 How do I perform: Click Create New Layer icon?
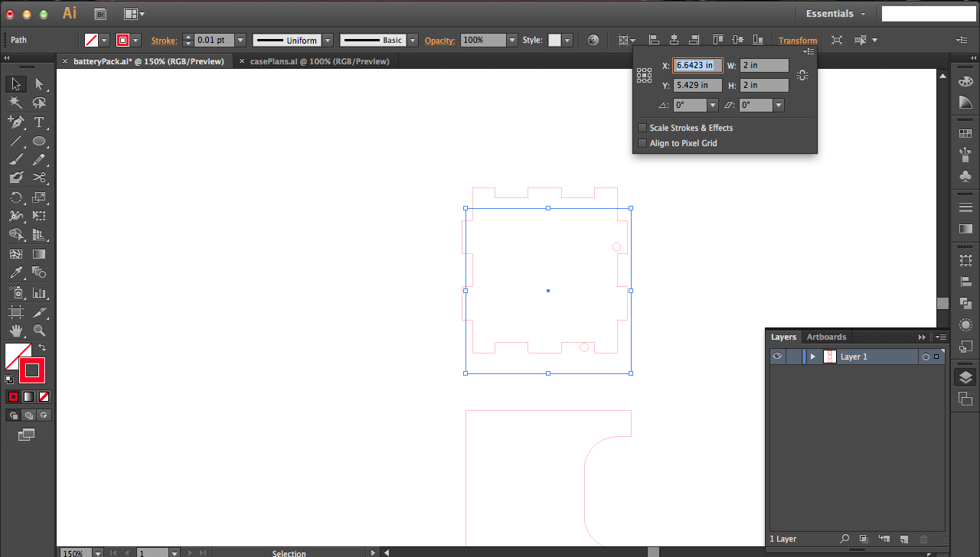[x=903, y=539]
